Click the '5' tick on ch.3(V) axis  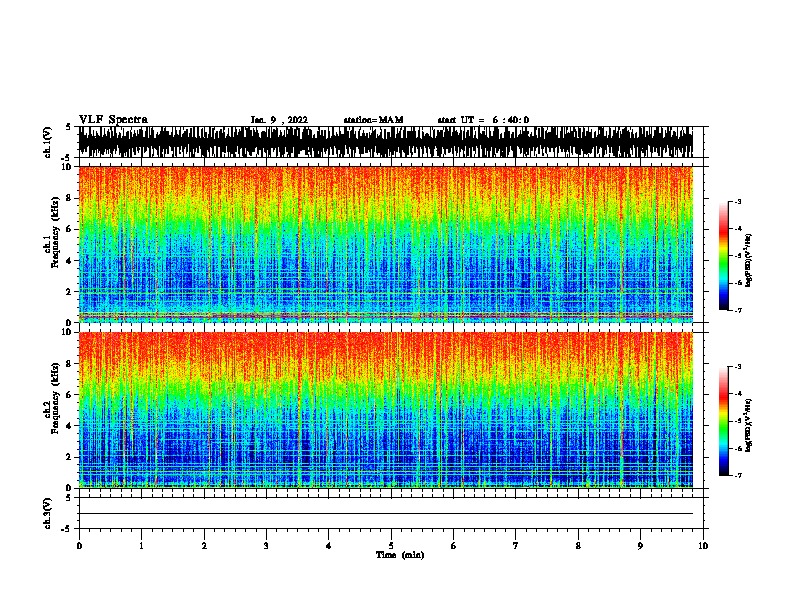69,498
